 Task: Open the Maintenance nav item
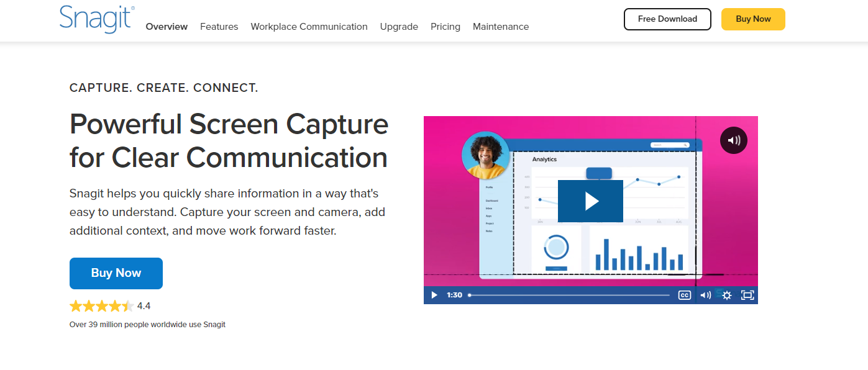(501, 27)
